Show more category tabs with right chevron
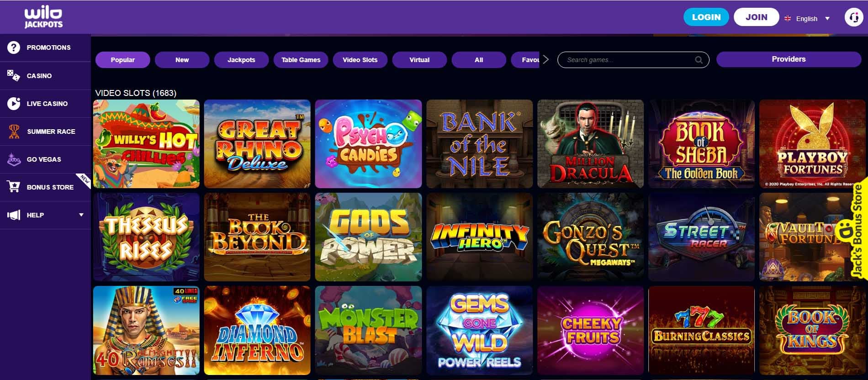Viewport: 868px width, 380px height. [x=545, y=60]
